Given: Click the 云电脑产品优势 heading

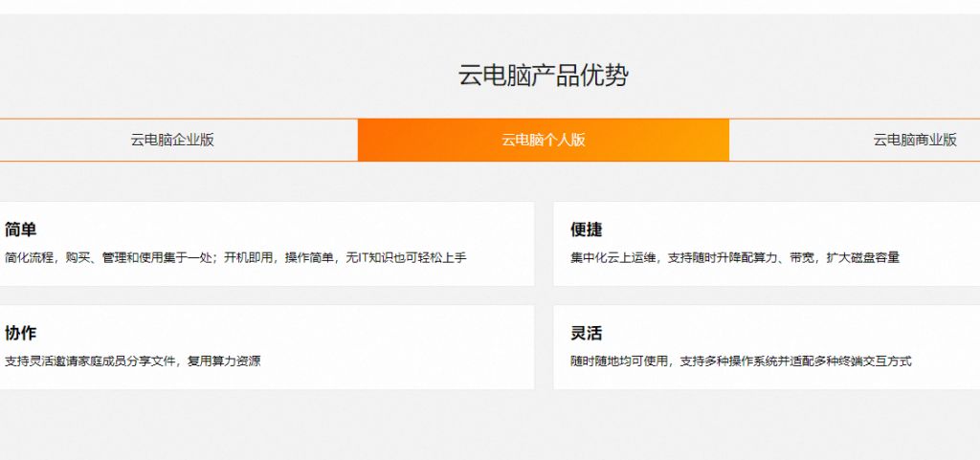Looking at the screenshot, I should [x=543, y=76].
